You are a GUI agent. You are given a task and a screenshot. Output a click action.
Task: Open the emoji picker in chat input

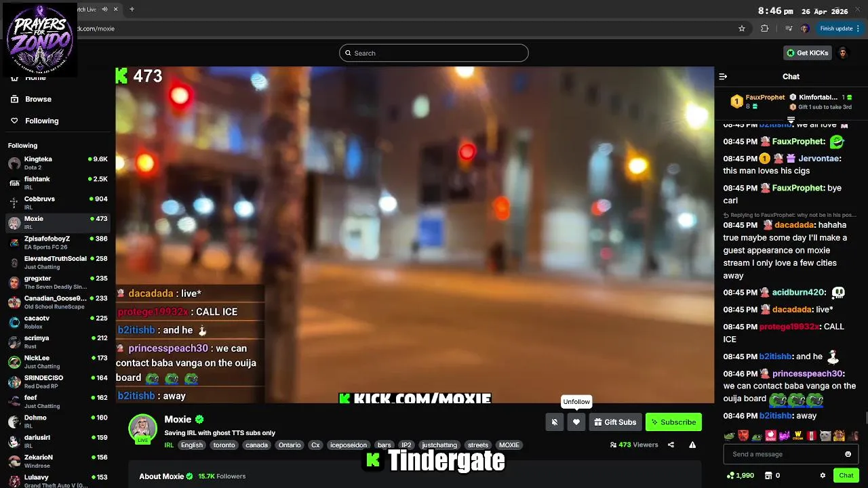point(848,454)
